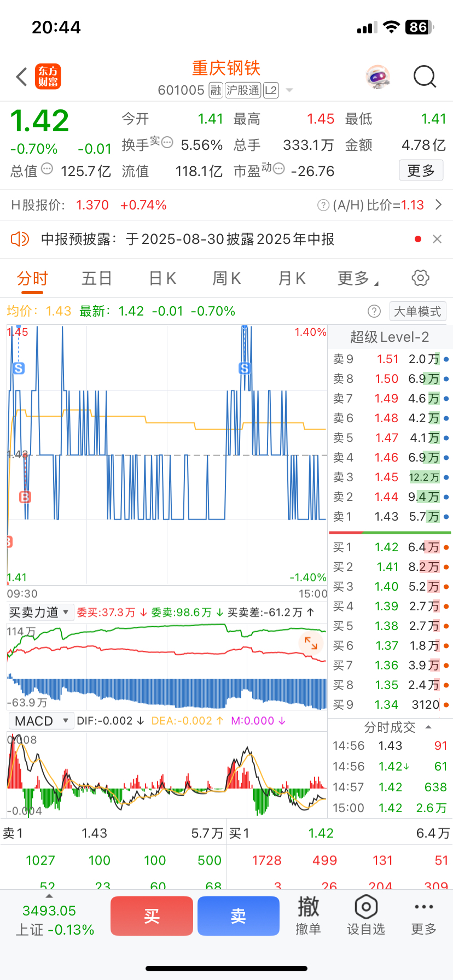Viewport: 453px width, 980px height.
Task: Tap the speaker announcement icon
Action: [20, 239]
